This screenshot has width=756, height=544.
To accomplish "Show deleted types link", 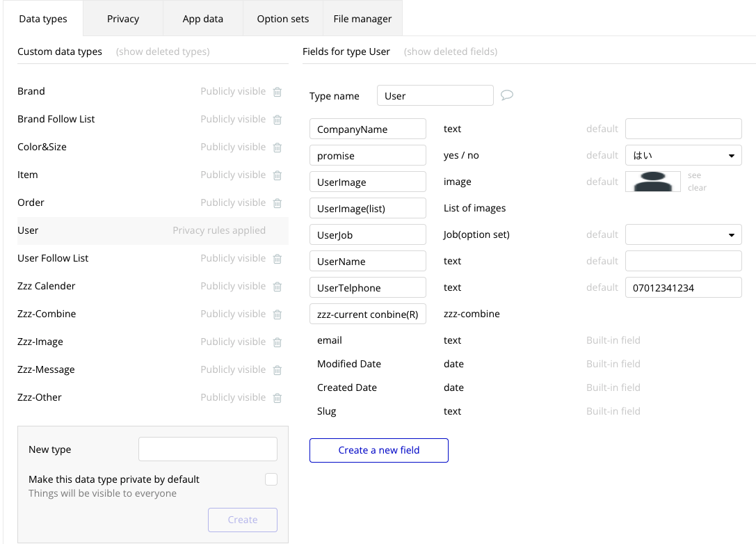I will pos(163,51).
